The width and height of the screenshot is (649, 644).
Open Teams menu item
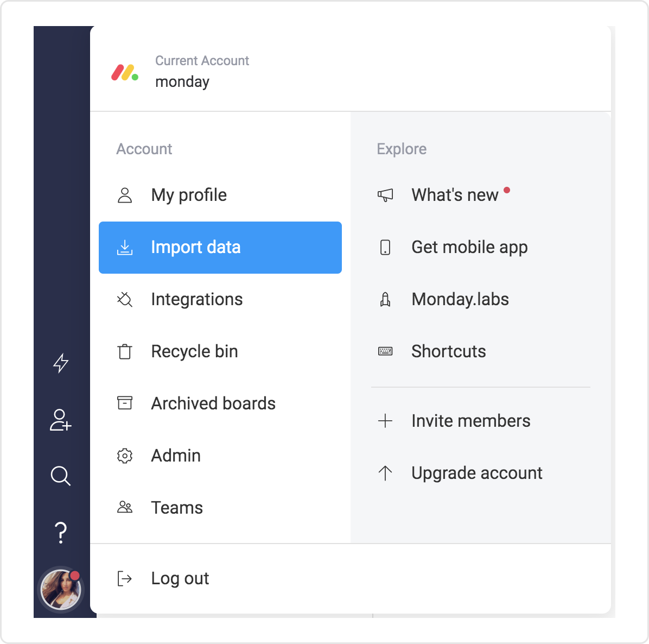click(220, 508)
